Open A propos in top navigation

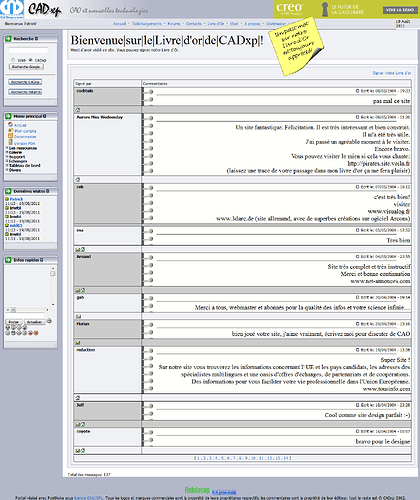252,24
